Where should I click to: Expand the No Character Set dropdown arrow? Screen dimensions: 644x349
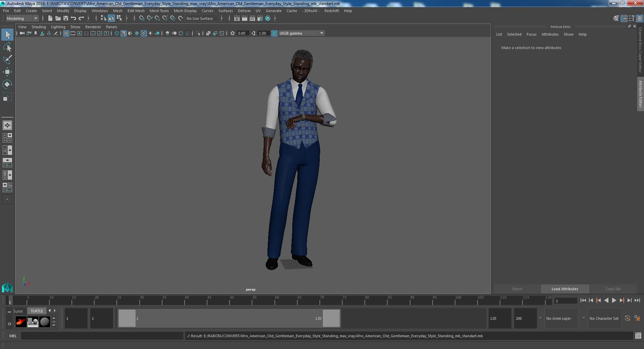[x=584, y=318]
